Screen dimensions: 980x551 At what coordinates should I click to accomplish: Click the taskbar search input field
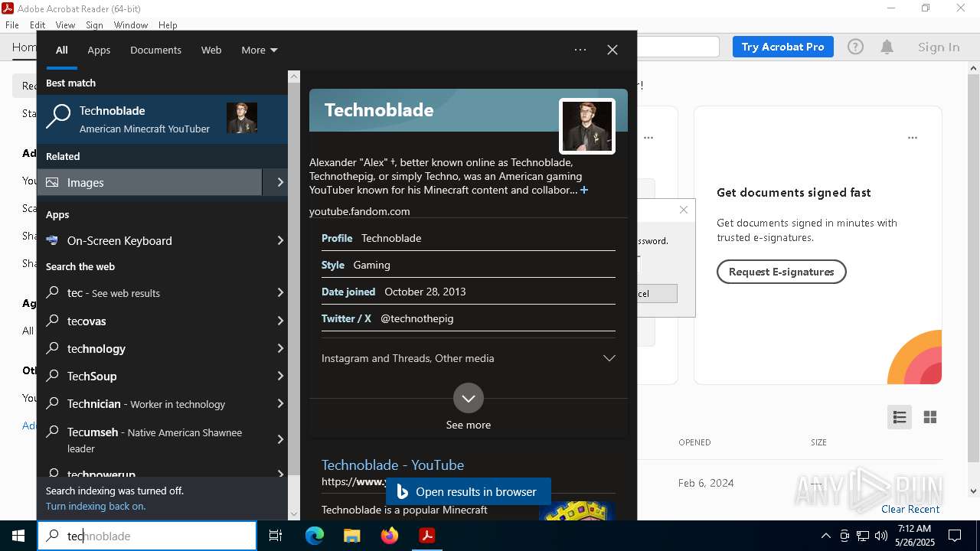click(147, 536)
